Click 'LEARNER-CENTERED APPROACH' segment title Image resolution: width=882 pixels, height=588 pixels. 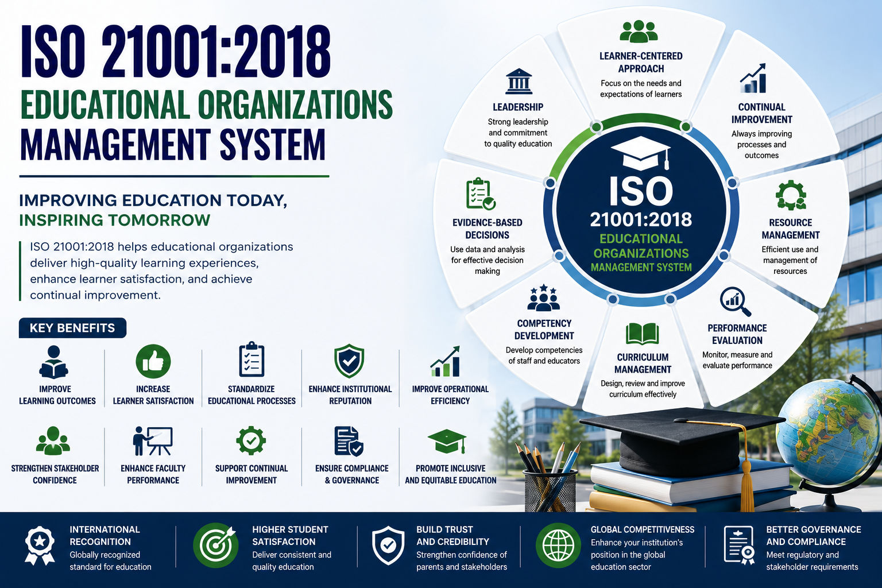(641, 62)
